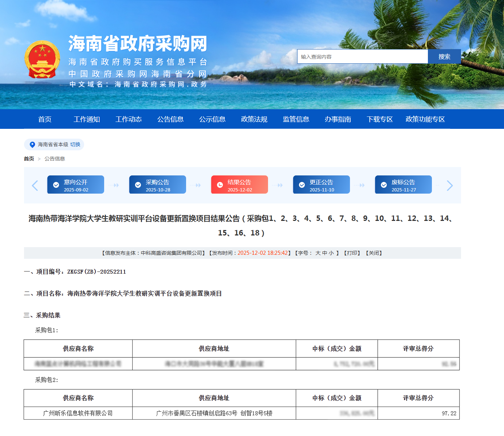Click the checkmark icon on 废标公告 stage

point(384,184)
